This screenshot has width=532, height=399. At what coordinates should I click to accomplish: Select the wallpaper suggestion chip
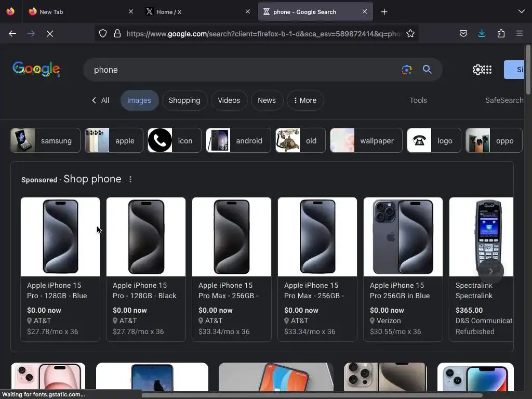pyautogui.click(x=366, y=140)
